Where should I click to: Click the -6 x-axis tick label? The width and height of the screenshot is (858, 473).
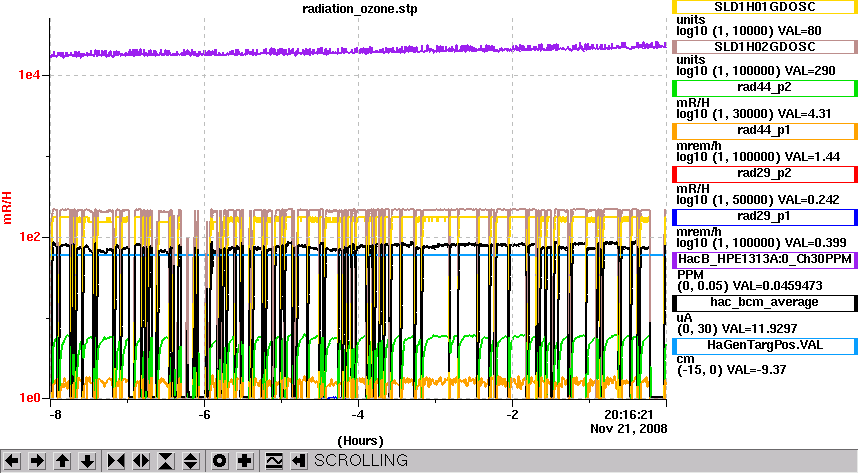click(204, 415)
